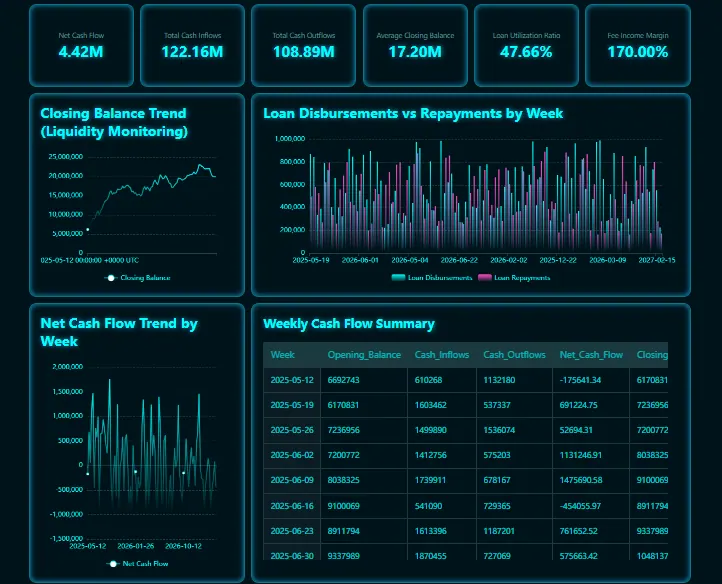Click the Loan Repayments legend icon
Viewport: 722px width, 584px height.
485,277
